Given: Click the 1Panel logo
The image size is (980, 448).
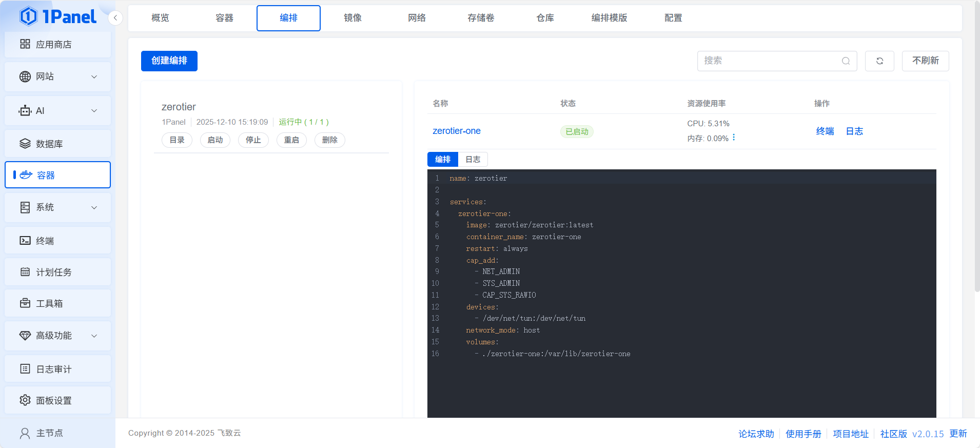Looking at the screenshot, I should (57, 16).
